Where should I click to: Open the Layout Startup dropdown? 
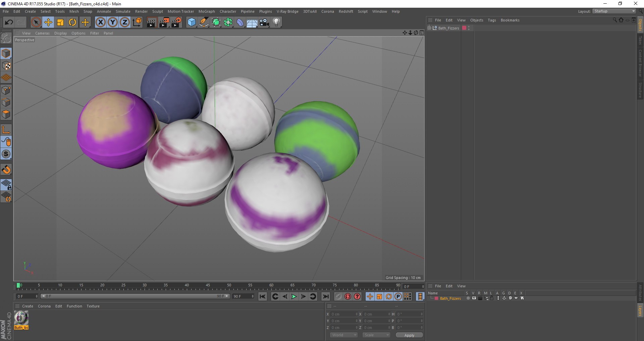pos(614,11)
